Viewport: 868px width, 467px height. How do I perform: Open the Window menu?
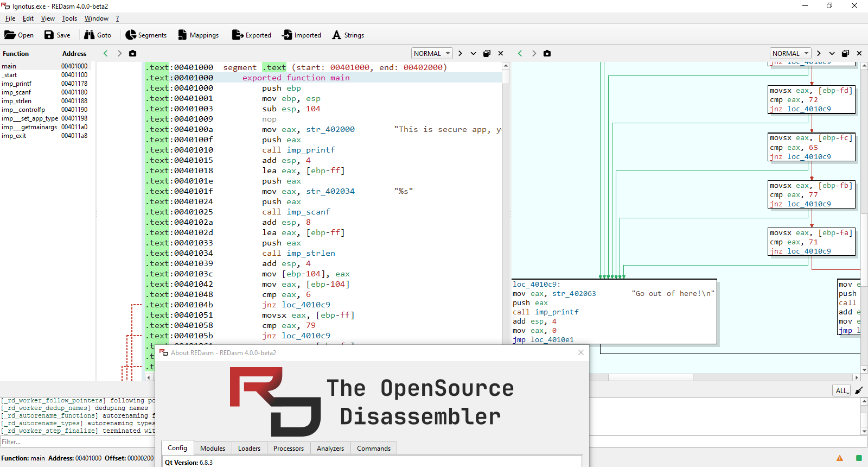click(x=97, y=18)
